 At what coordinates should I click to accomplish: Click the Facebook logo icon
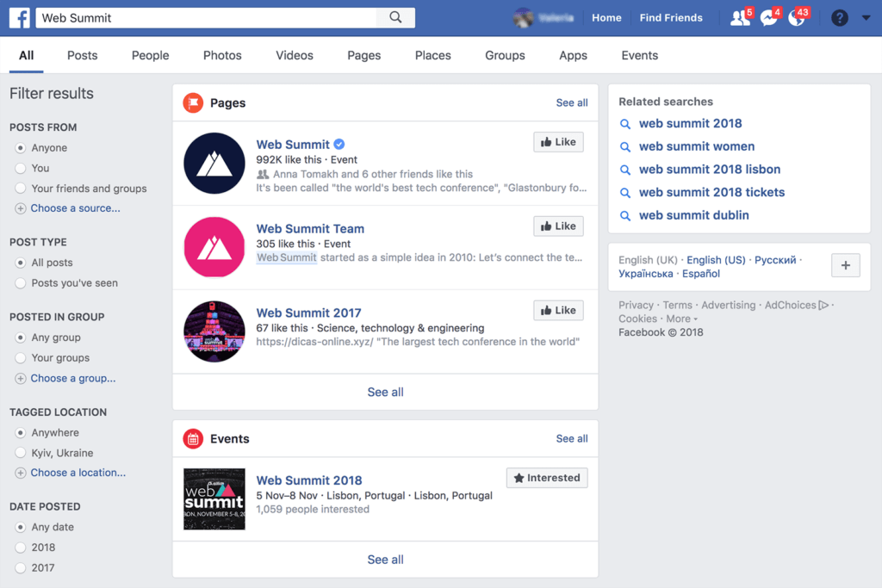tap(20, 18)
